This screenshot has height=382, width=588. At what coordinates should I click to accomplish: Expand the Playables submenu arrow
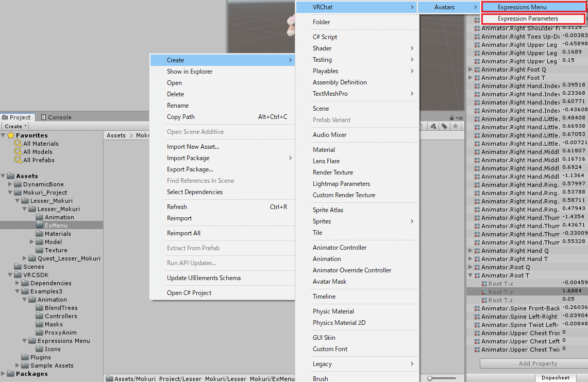[412, 71]
